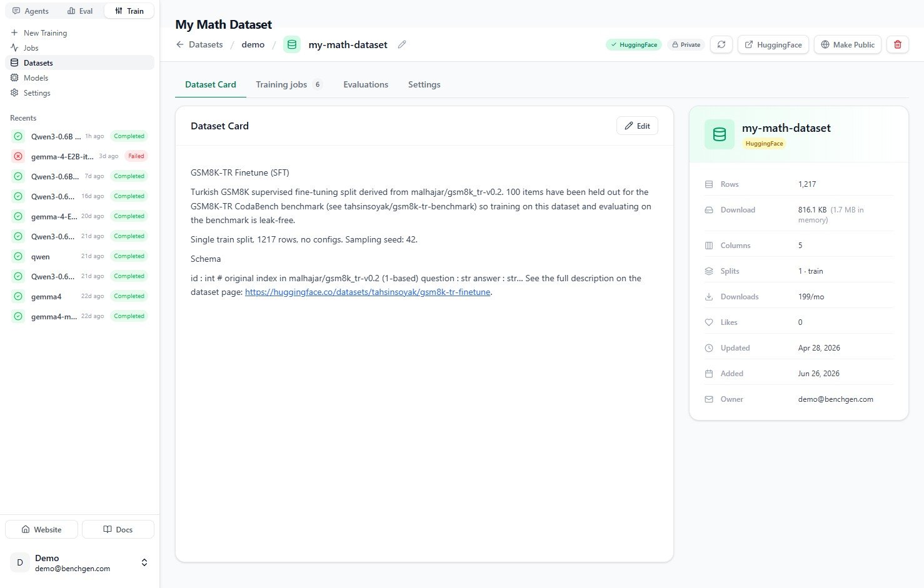Screen dimensions: 924x588
Task: Open the Qwen3-0.6B recent from 7d ago
Action: pyautogui.click(x=79, y=176)
